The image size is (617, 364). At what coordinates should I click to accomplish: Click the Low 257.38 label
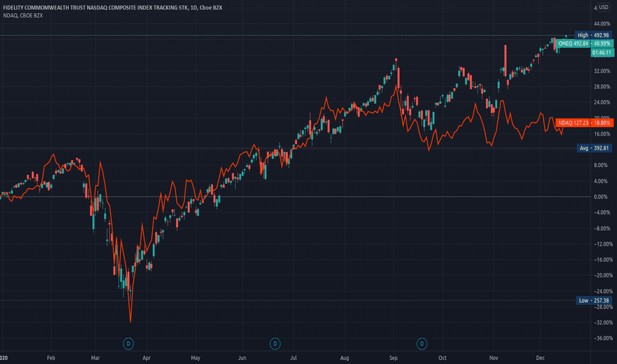pos(594,300)
